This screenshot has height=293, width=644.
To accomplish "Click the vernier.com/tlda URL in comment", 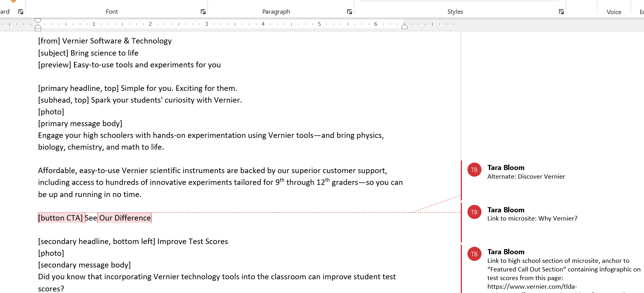I will click(532, 286).
